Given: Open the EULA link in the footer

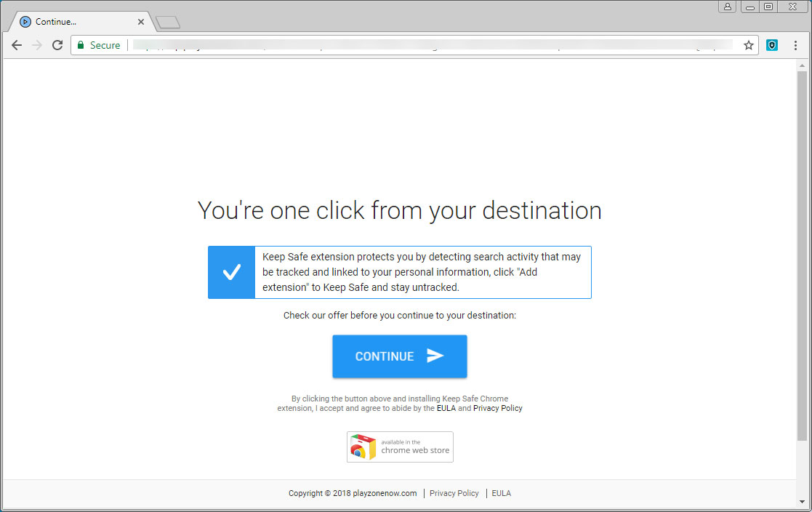Looking at the screenshot, I should (x=501, y=493).
